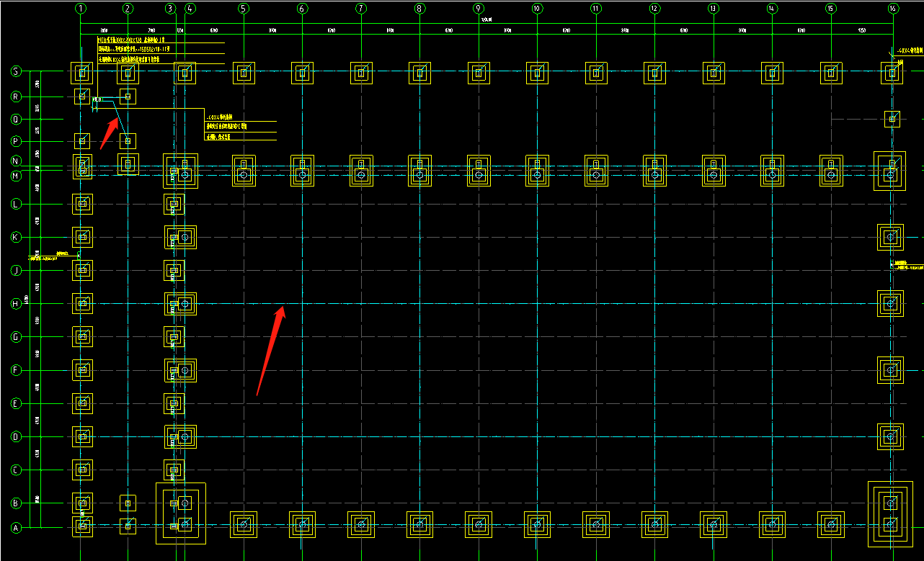Click the footing symbol at axis L and 1

[82, 204]
